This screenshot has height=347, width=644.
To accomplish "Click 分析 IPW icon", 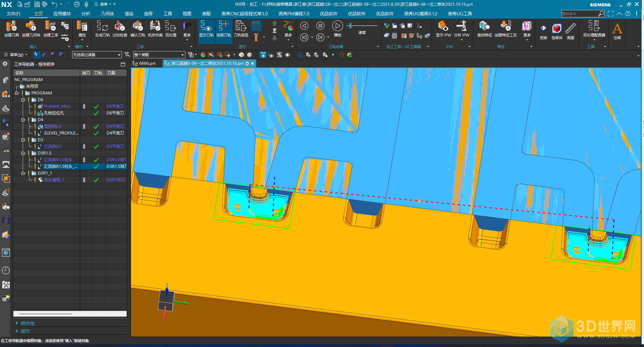I will (462, 29).
